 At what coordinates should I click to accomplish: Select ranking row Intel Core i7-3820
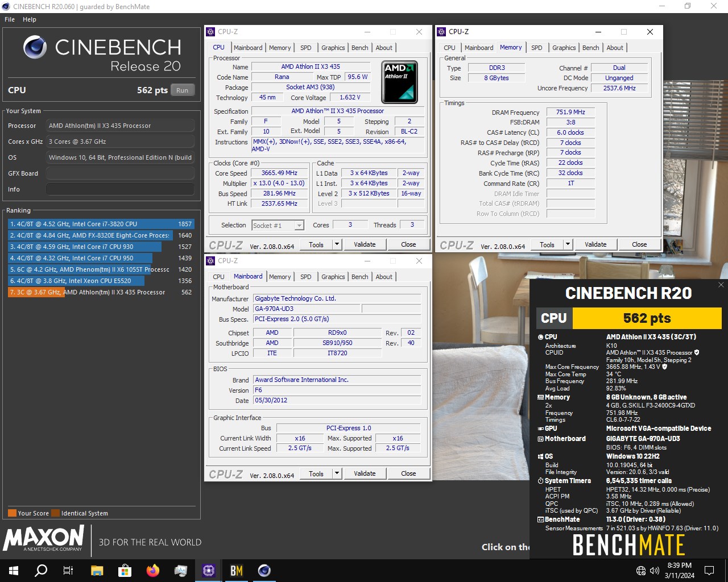[101, 224]
